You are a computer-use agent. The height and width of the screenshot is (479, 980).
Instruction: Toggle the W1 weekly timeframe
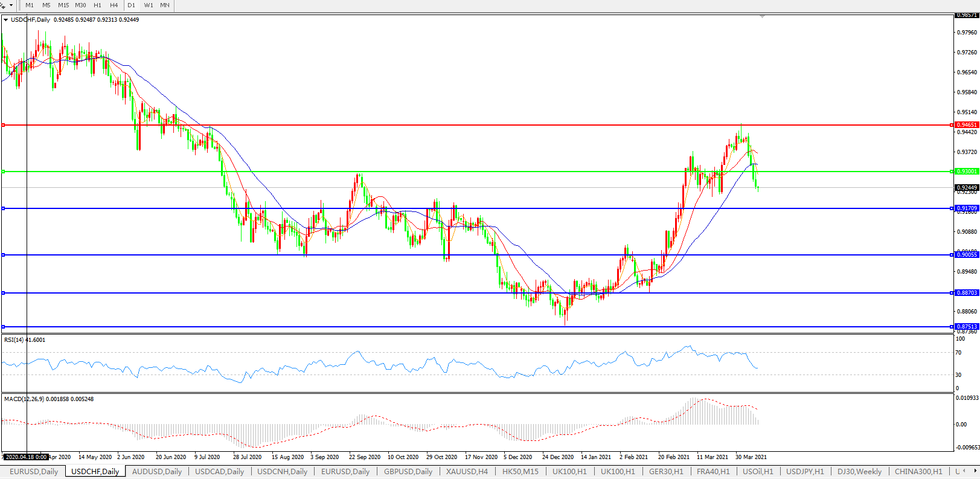tap(149, 5)
